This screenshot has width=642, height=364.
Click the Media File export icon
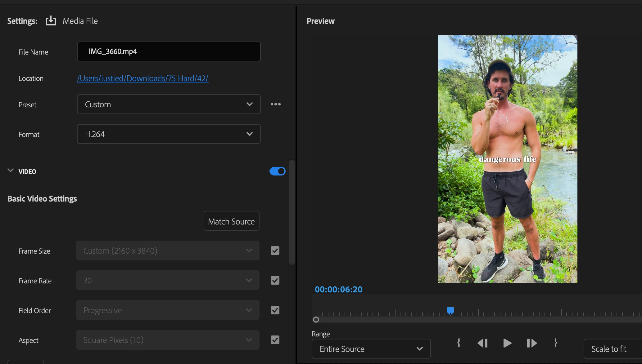(x=51, y=21)
